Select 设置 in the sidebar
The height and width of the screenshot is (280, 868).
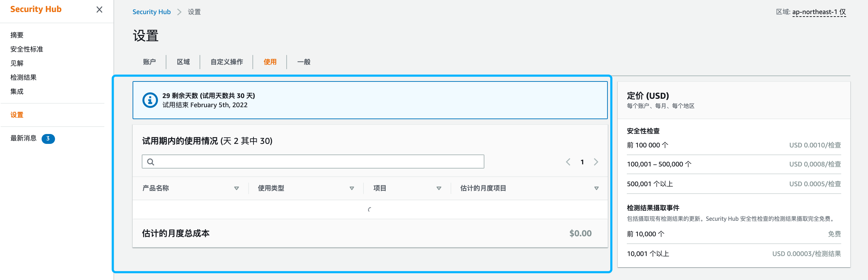17,115
